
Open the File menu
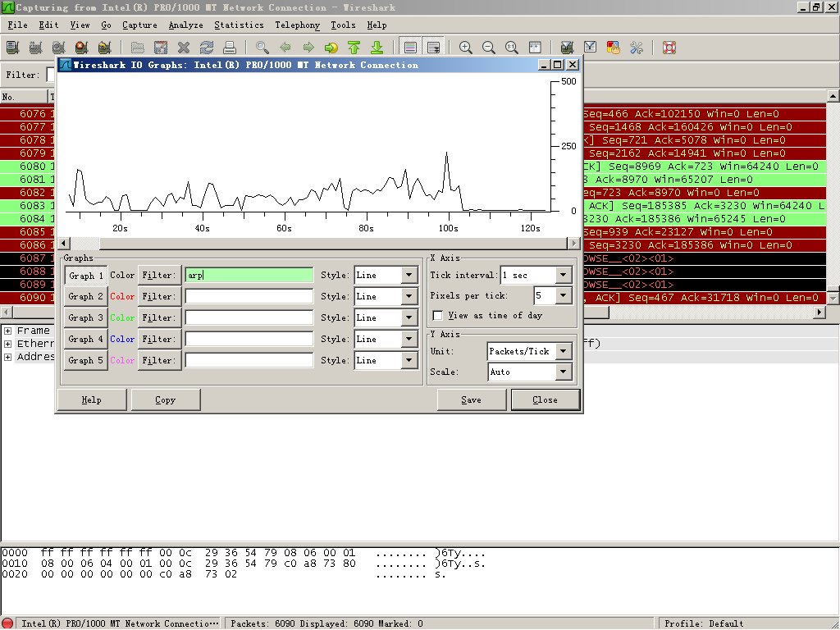click(x=18, y=25)
